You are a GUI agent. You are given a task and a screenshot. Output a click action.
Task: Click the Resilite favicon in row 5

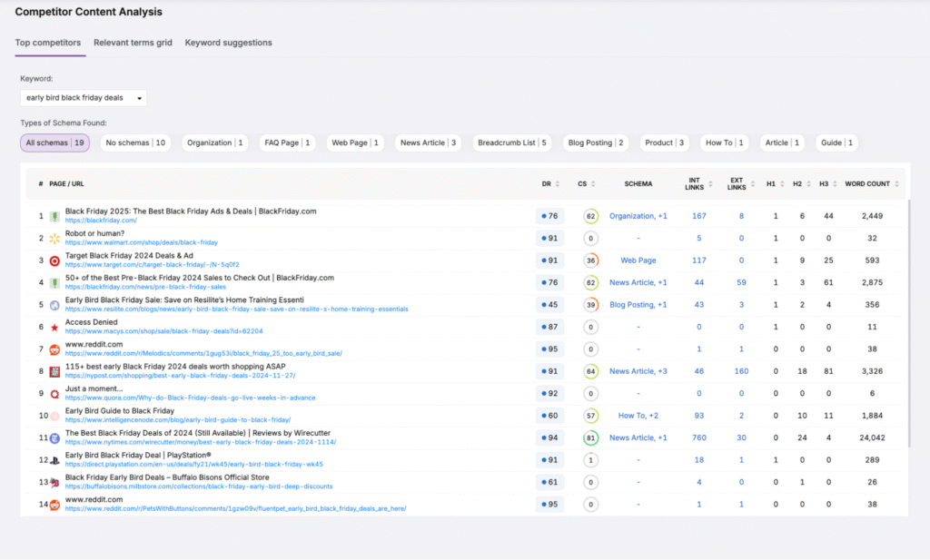(54, 305)
